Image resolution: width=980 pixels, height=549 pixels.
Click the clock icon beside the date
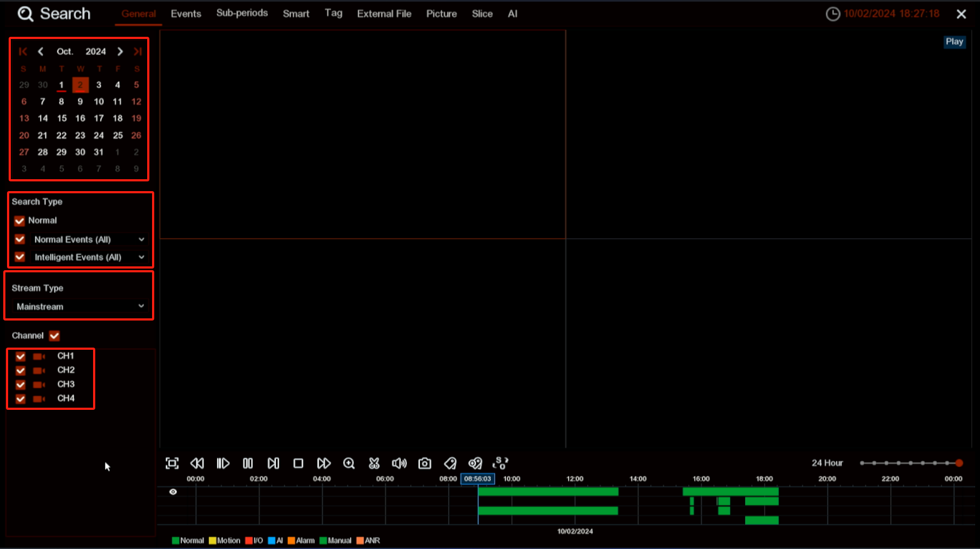833,14
